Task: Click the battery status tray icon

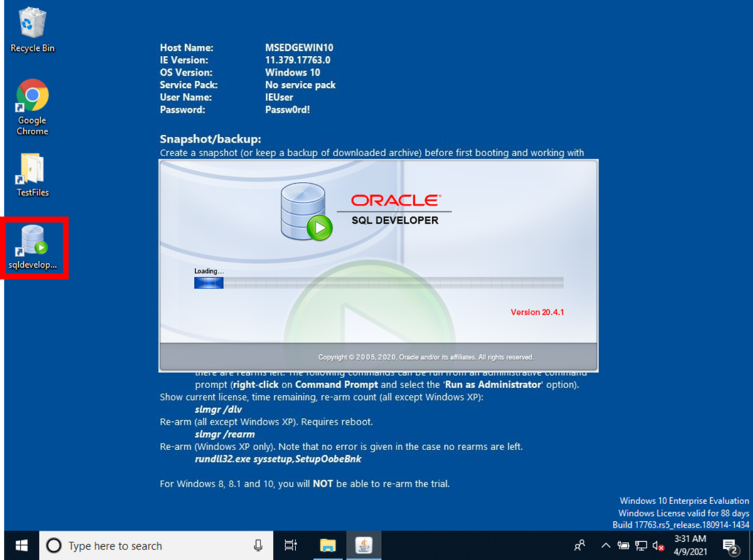Action: (623, 546)
